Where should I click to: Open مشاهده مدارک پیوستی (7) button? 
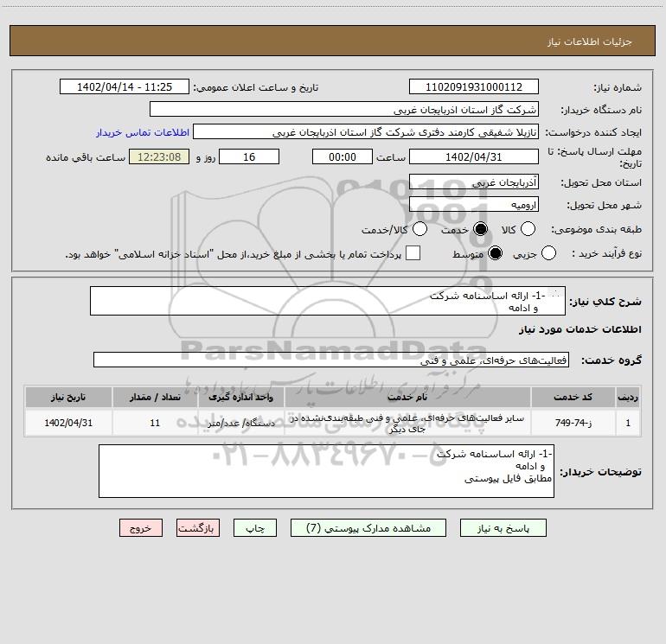coord(368,528)
